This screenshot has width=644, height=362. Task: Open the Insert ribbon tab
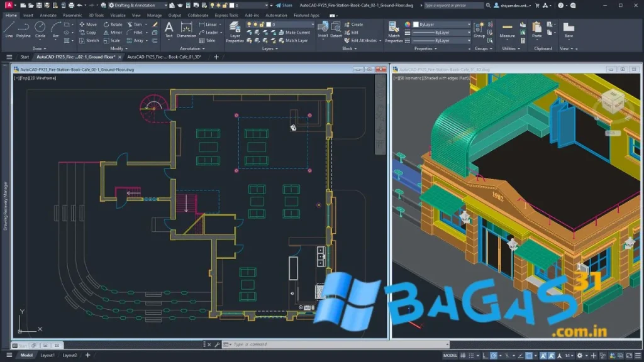(28, 15)
